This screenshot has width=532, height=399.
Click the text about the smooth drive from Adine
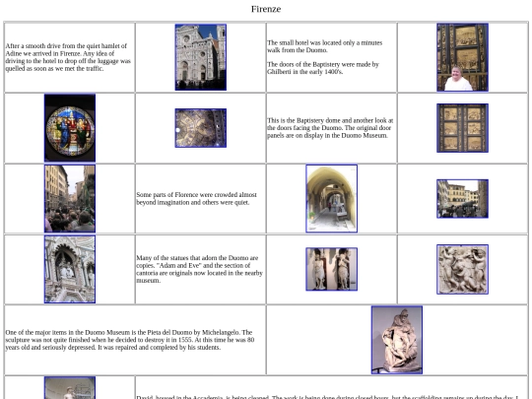pyautogui.click(x=68, y=57)
